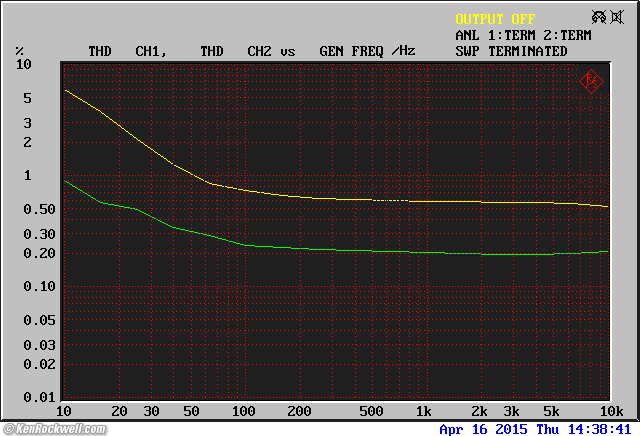This screenshot has height=436, width=640.
Task: Click the Y-axis value 0.01
Action: coord(39,397)
